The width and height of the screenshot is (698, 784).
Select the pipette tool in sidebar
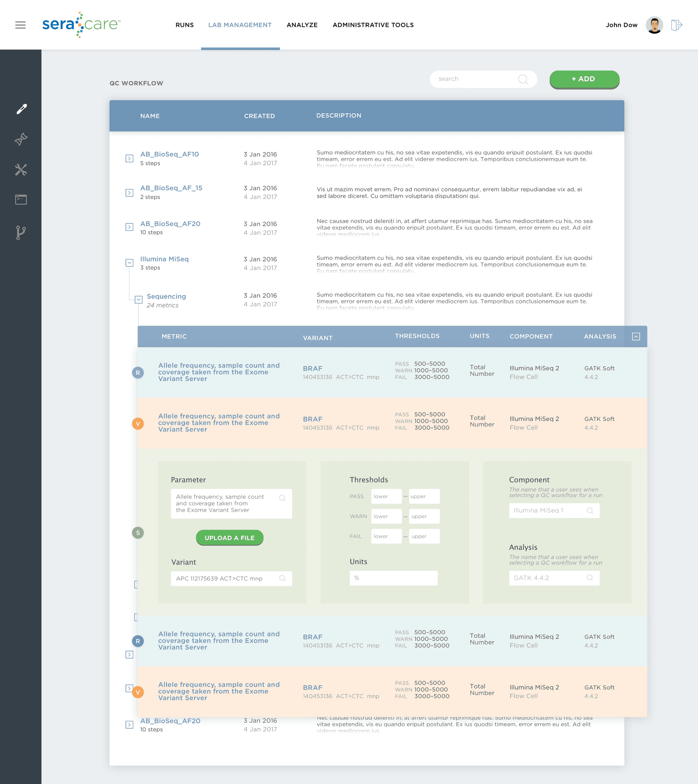pos(21,109)
